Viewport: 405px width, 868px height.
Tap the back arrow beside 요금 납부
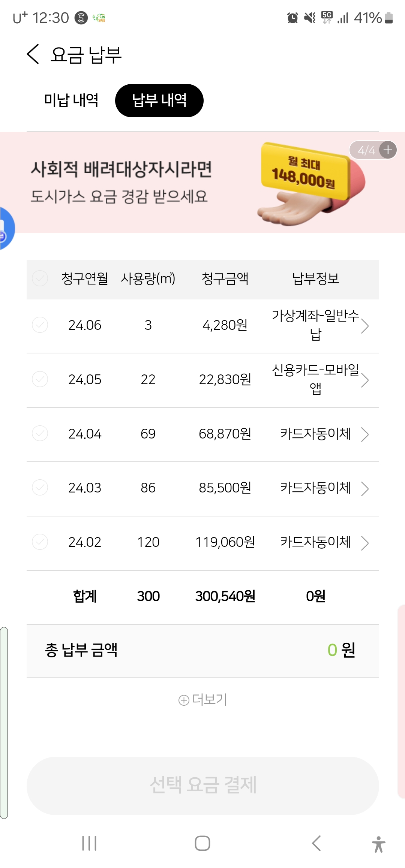(x=33, y=54)
